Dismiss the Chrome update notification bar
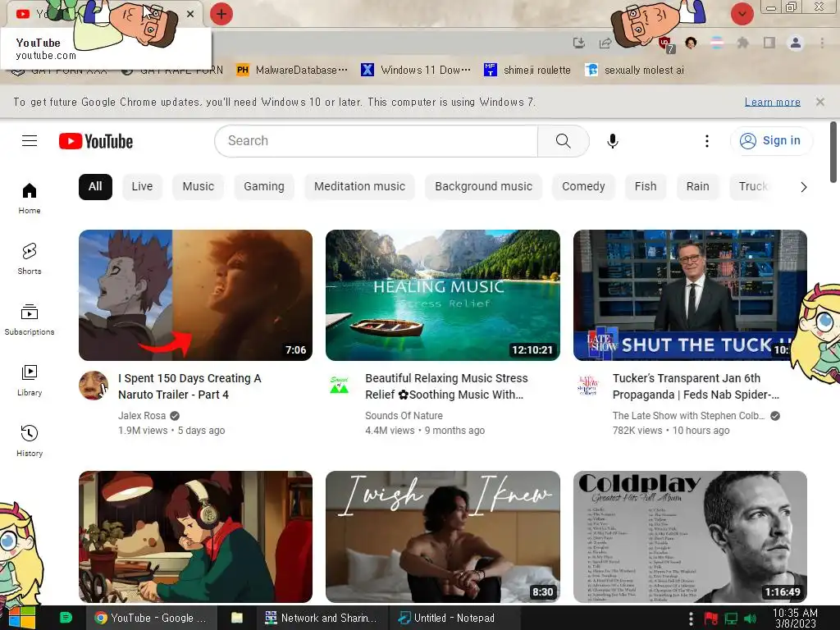840x630 pixels. [819, 102]
